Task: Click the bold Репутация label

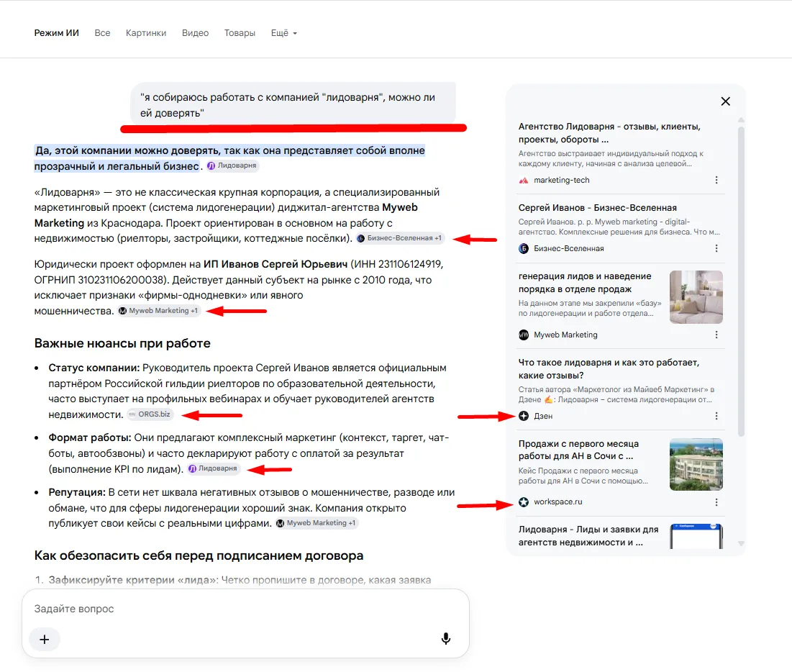Action: pyautogui.click(x=77, y=492)
